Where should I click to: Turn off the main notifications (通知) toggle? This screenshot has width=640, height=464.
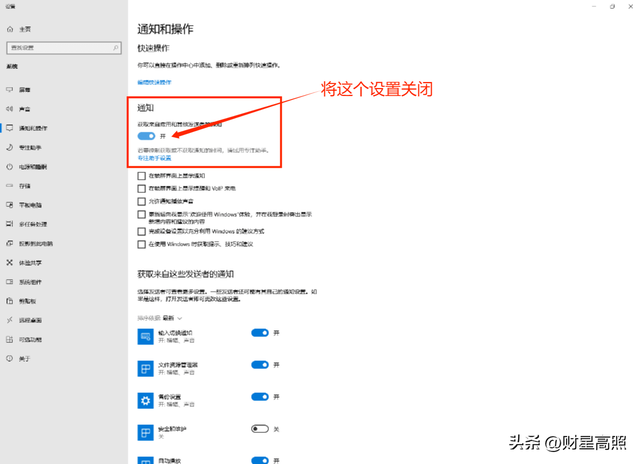tap(147, 135)
